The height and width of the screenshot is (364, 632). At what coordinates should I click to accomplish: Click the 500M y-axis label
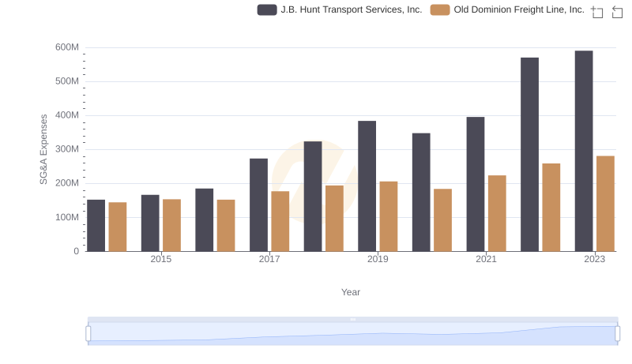67,81
